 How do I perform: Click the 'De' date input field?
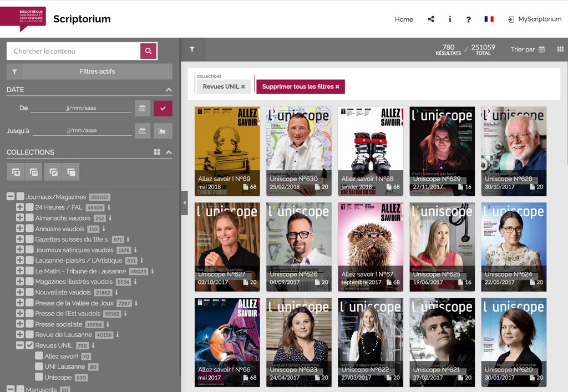[x=81, y=108]
